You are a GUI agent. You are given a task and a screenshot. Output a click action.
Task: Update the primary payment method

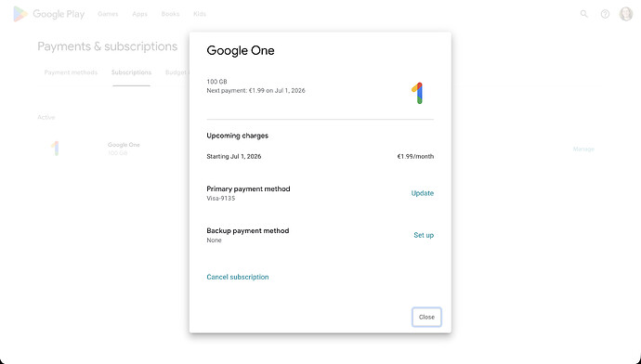click(423, 193)
